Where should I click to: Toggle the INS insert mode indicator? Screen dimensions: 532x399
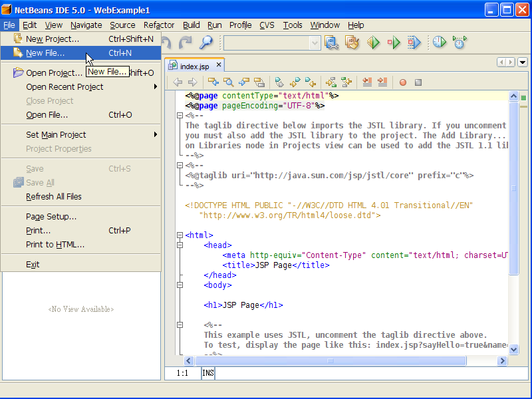(208, 373)
